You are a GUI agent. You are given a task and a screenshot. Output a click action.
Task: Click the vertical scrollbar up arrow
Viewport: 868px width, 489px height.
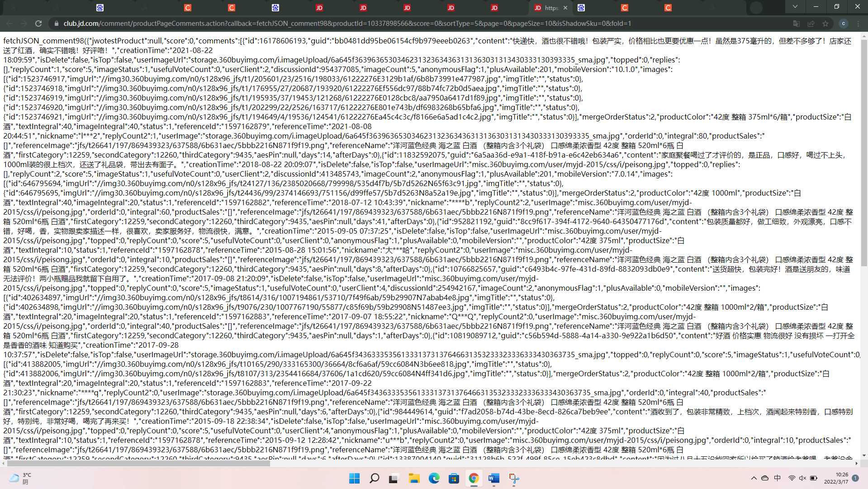pyautogui.click(x=864, y=35)
